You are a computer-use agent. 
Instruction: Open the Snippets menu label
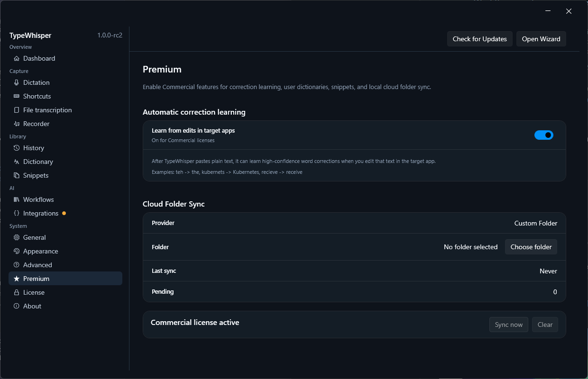click(36, 175)
